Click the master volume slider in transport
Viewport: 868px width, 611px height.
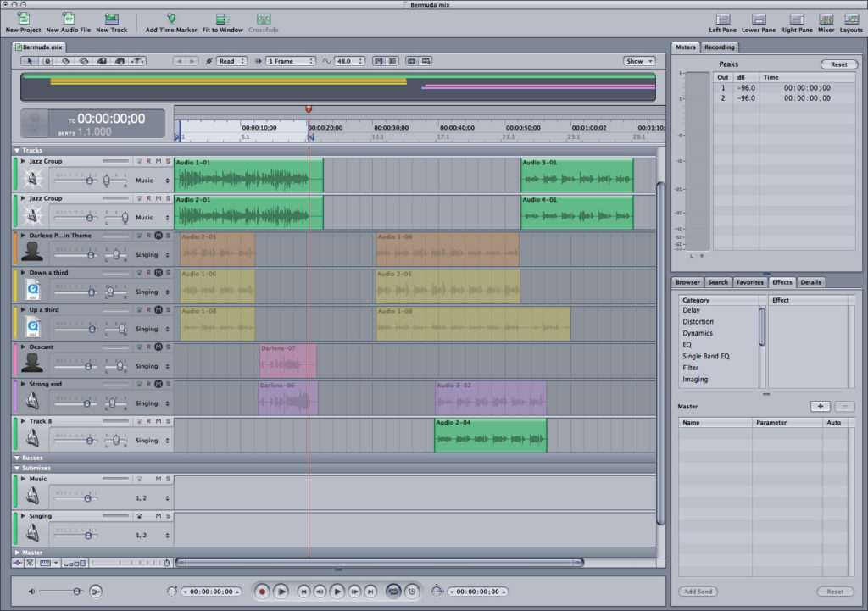[61, 592]
